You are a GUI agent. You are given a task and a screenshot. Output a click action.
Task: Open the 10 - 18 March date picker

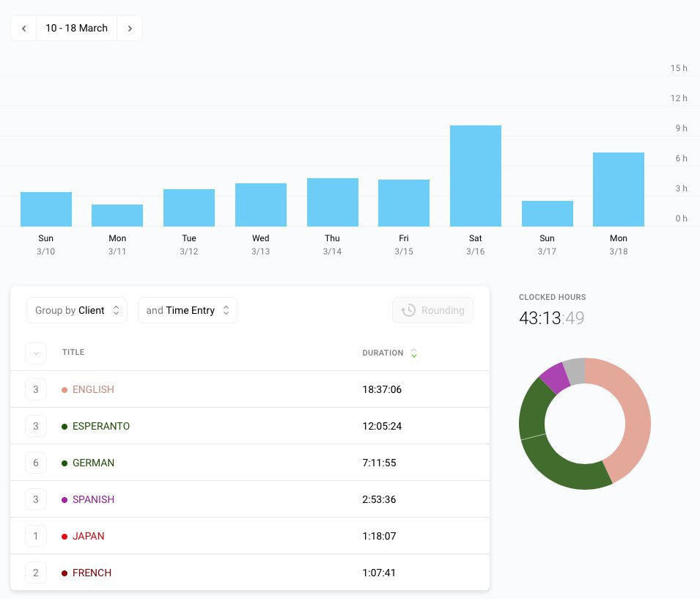76,28
